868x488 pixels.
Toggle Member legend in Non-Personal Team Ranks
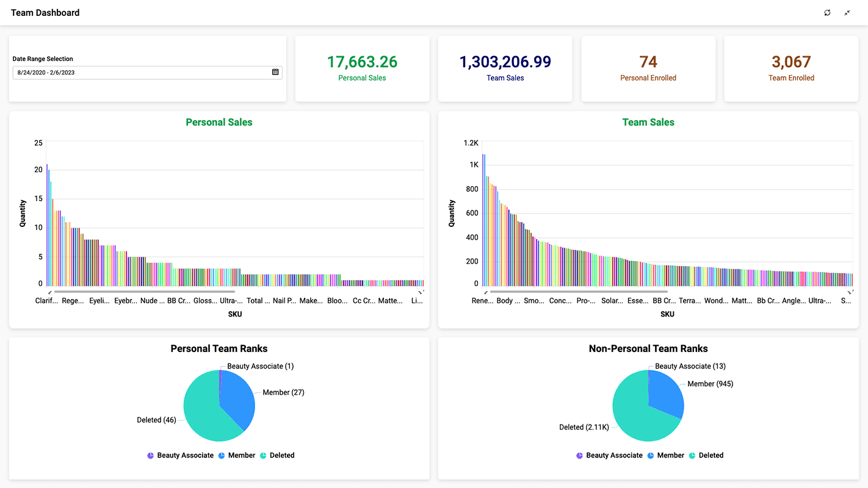pos(666,456)
